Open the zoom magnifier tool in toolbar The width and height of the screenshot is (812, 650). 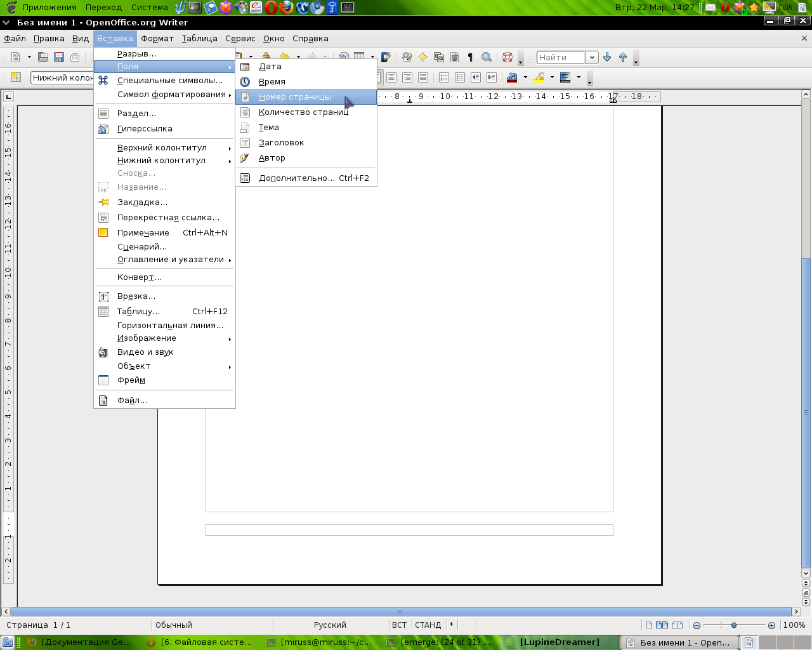(x=487, y=57)
